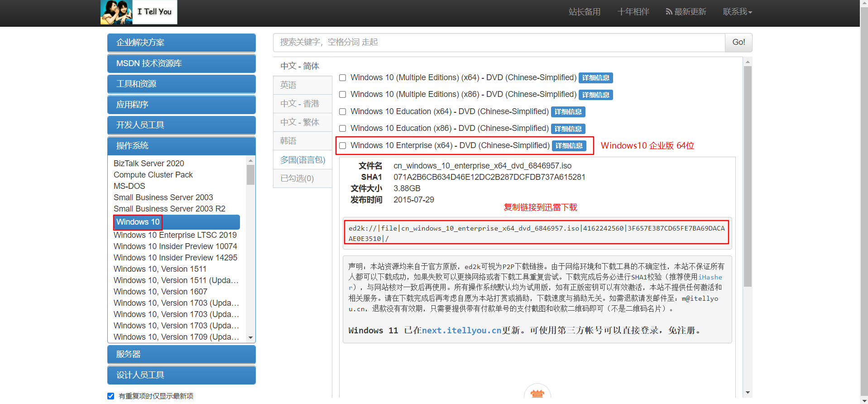
Task: Show 详细信息 for Education x86
Action: pyautogui.click(x=568, y=129)
